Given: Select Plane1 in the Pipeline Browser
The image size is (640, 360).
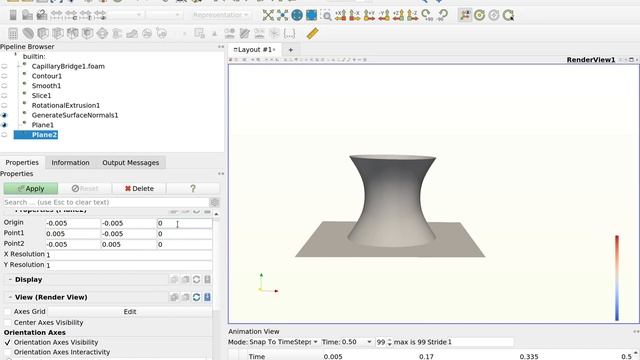Looking at the screenshot, I should (x=42, y=125).
